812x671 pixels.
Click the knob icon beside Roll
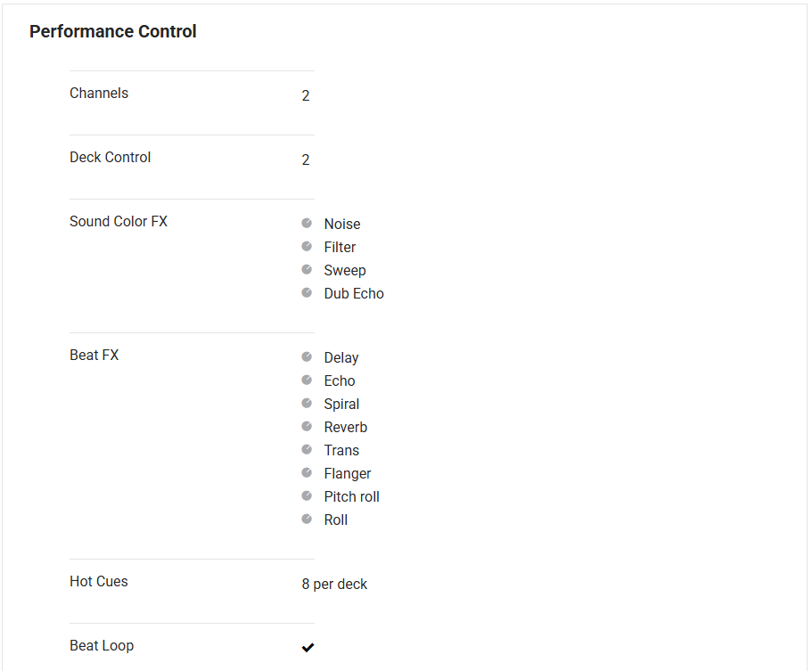(307, 519)
